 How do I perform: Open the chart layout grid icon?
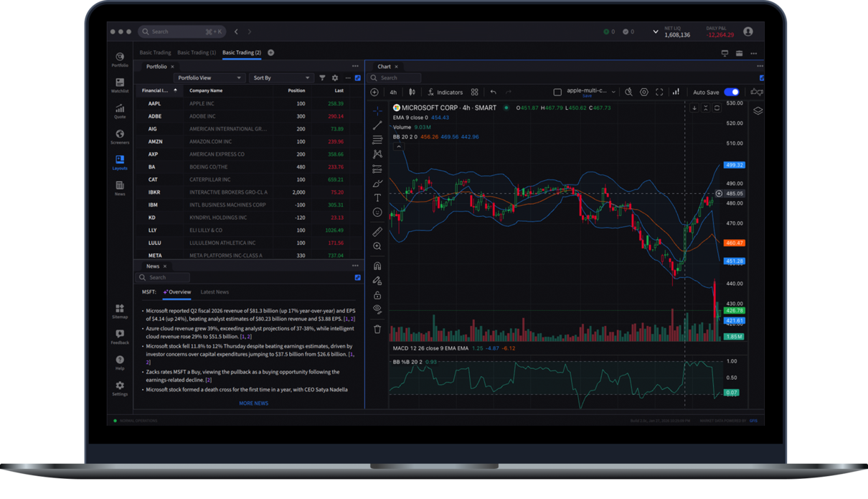point(474,92)
